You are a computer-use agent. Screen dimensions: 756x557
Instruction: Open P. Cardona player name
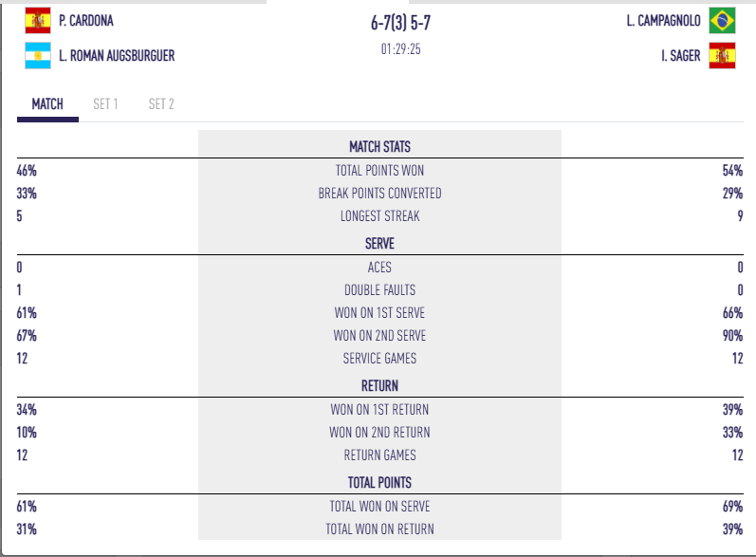[x=85, y=20]
